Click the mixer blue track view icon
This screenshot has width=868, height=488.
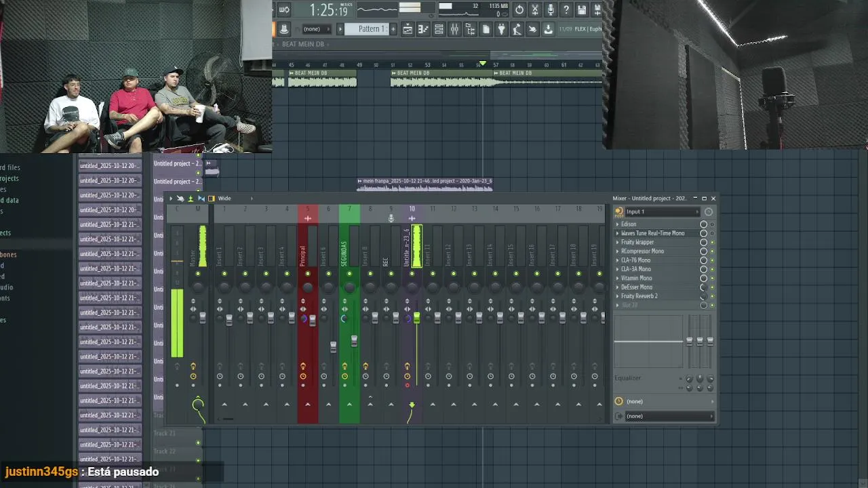(201, 199)
